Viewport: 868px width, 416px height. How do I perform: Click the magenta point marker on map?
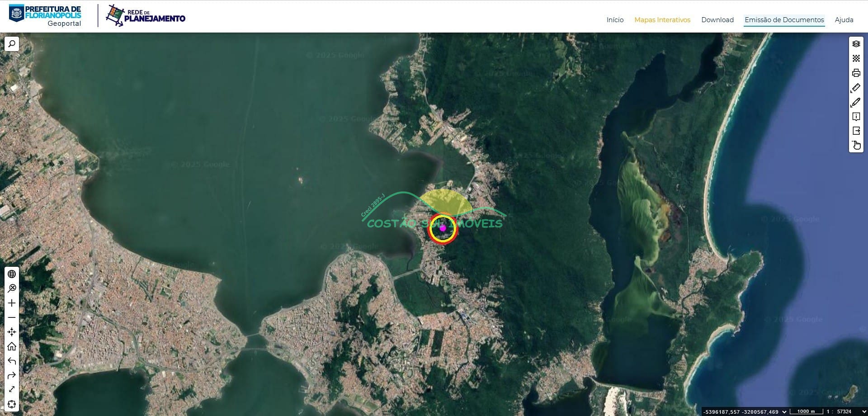443,228
